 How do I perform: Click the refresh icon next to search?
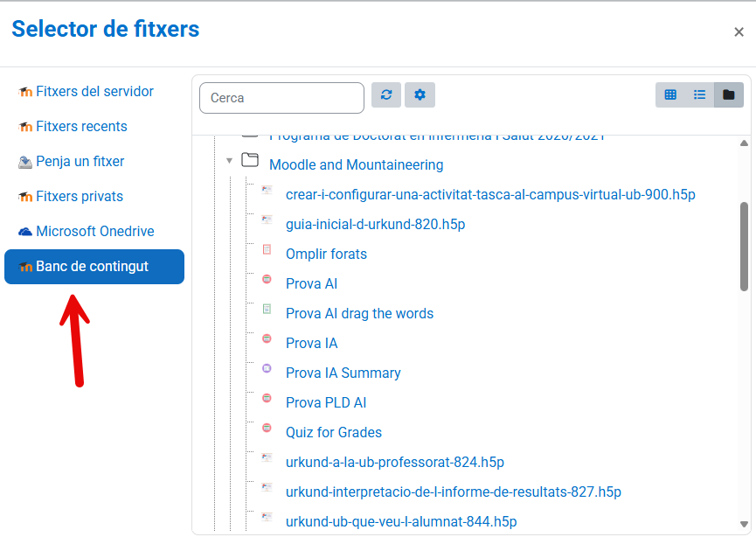(x=386, y=94)
